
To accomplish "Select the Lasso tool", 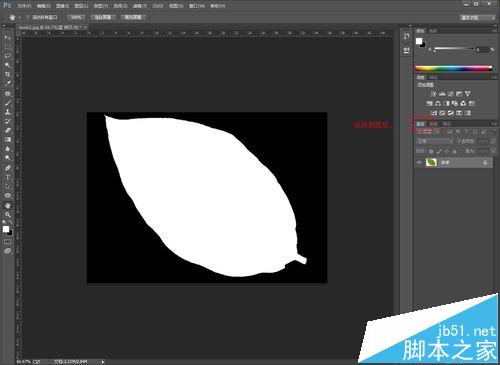I will click(7, 56).
